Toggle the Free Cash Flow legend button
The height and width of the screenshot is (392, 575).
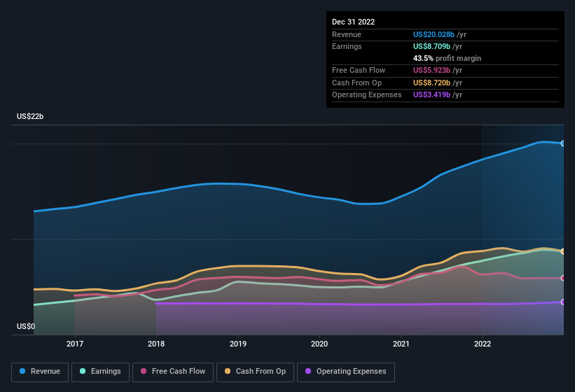pyautogui.click(x=173, y=372)
